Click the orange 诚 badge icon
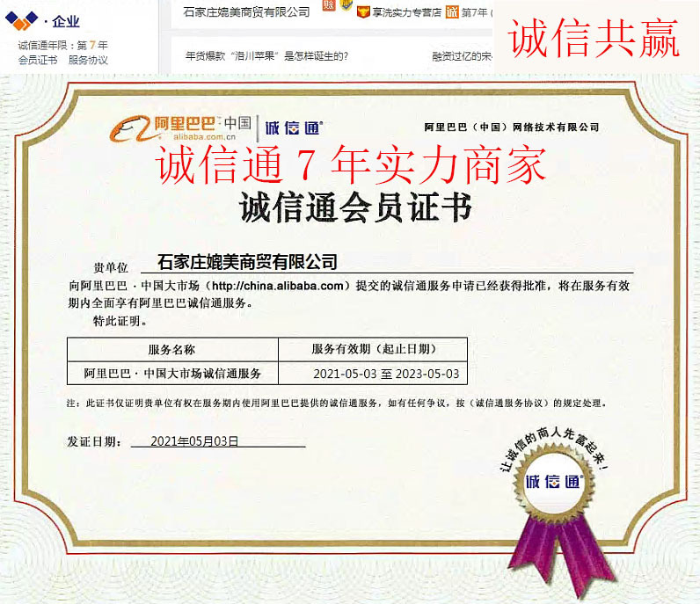 point(452,12)
